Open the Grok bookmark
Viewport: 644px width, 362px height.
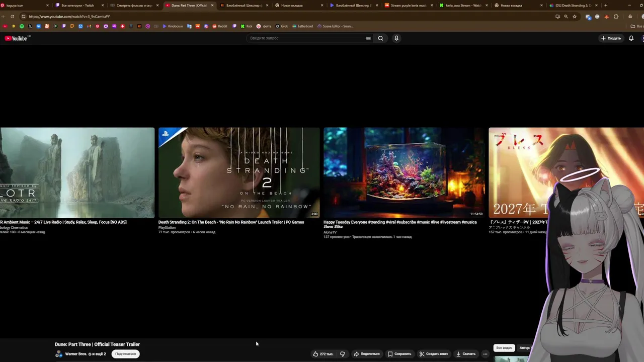[281, 26]
